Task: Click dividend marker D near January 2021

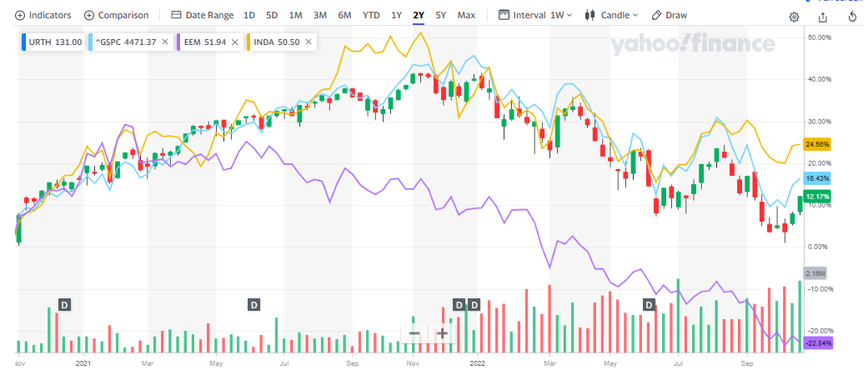Action: (x=65, y=304)
